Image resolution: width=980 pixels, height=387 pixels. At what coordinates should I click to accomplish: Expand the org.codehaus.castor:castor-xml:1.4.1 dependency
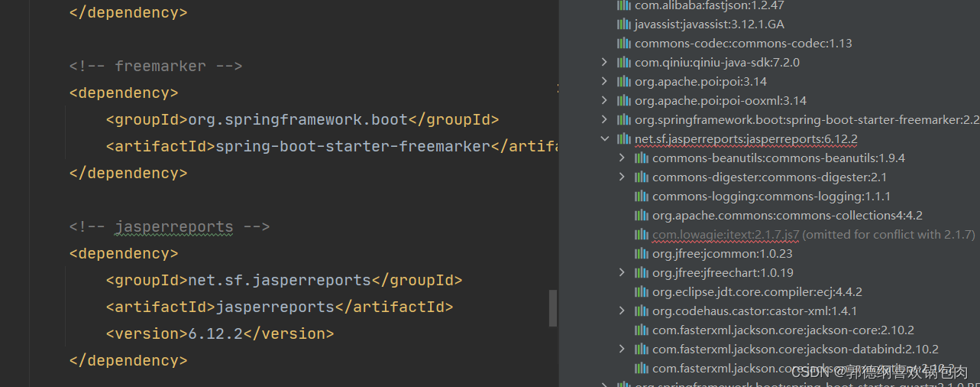click(x=622, y=311)
